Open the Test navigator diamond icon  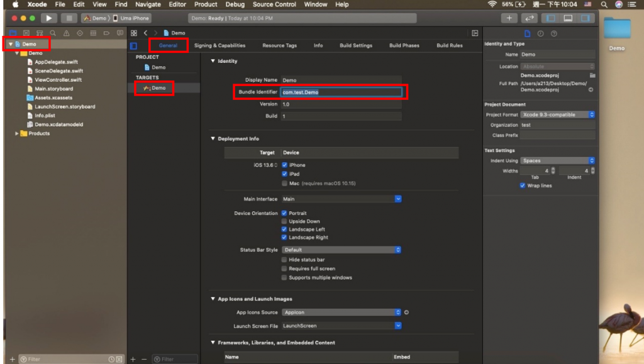pyautogui.click(x=80, y=33)
